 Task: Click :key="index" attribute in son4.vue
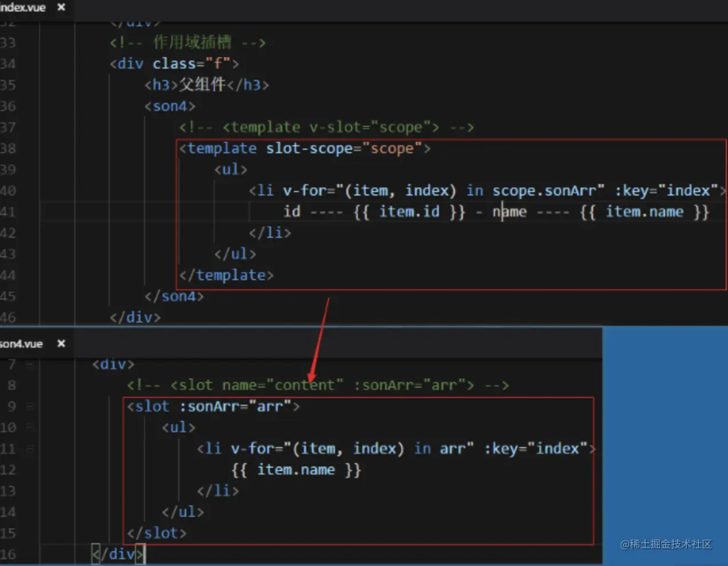[x=535, y=449]
